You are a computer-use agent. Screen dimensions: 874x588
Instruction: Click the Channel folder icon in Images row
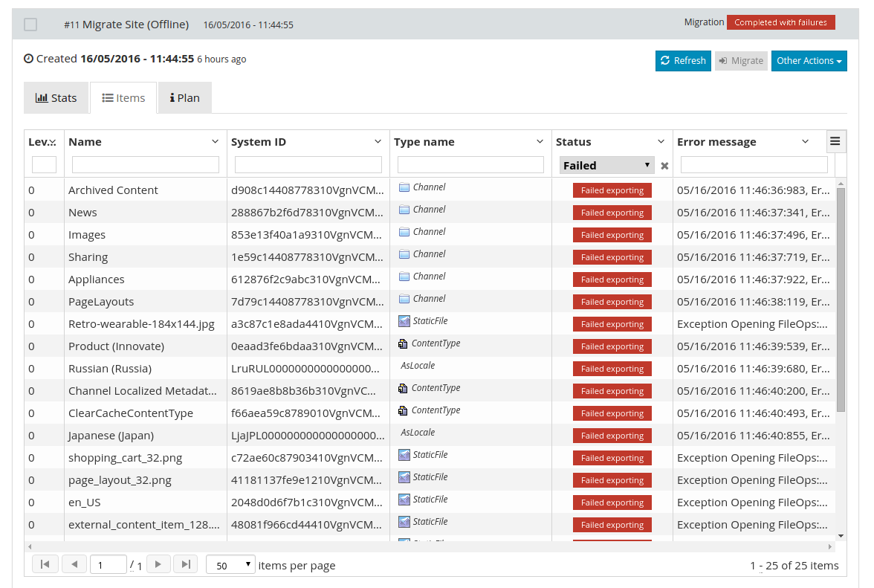(404, 232)
